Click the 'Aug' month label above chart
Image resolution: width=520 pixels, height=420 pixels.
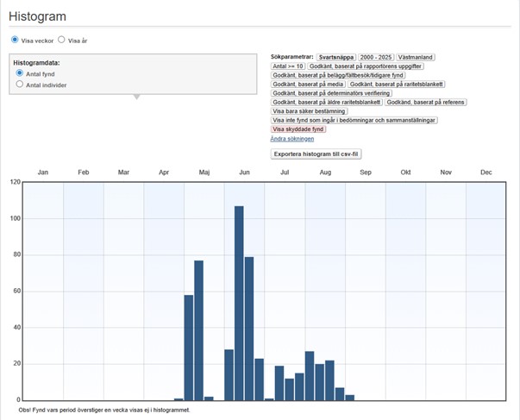325,172
